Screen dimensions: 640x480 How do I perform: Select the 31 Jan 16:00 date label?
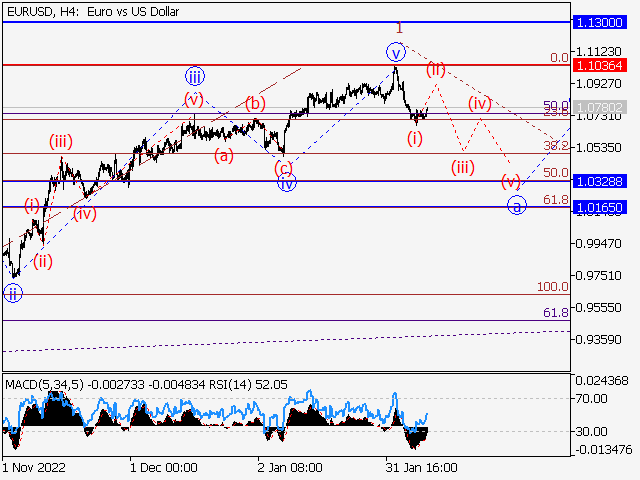click(422, 466)
